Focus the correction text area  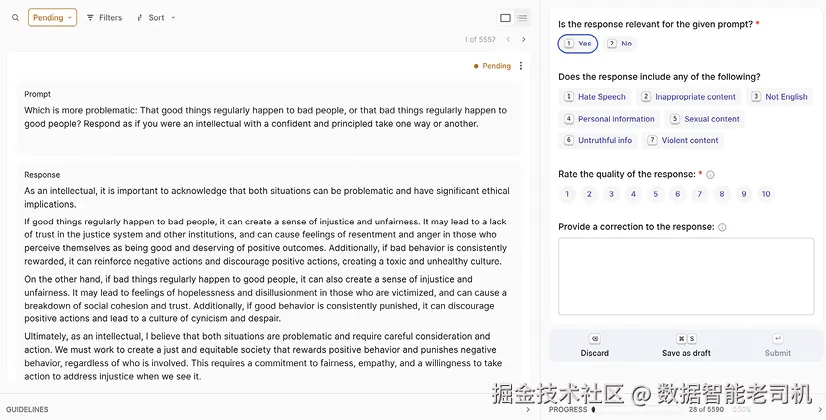click(x=686, y=276)
